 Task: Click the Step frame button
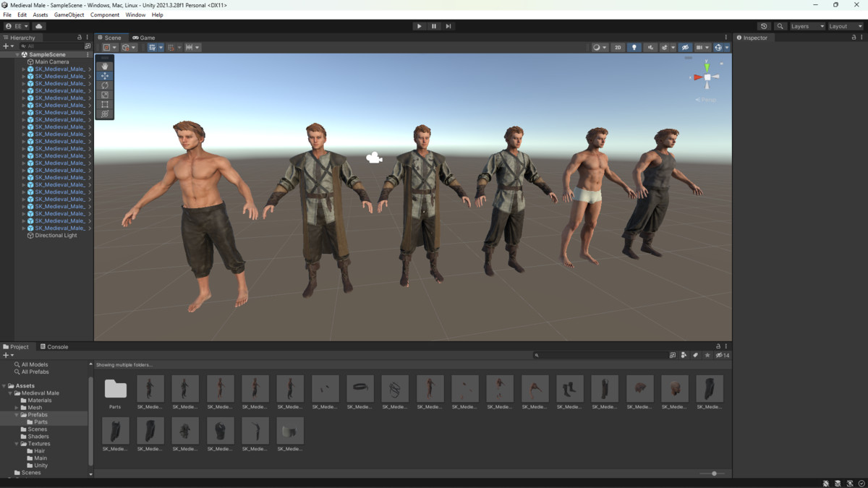click(448, 26)
